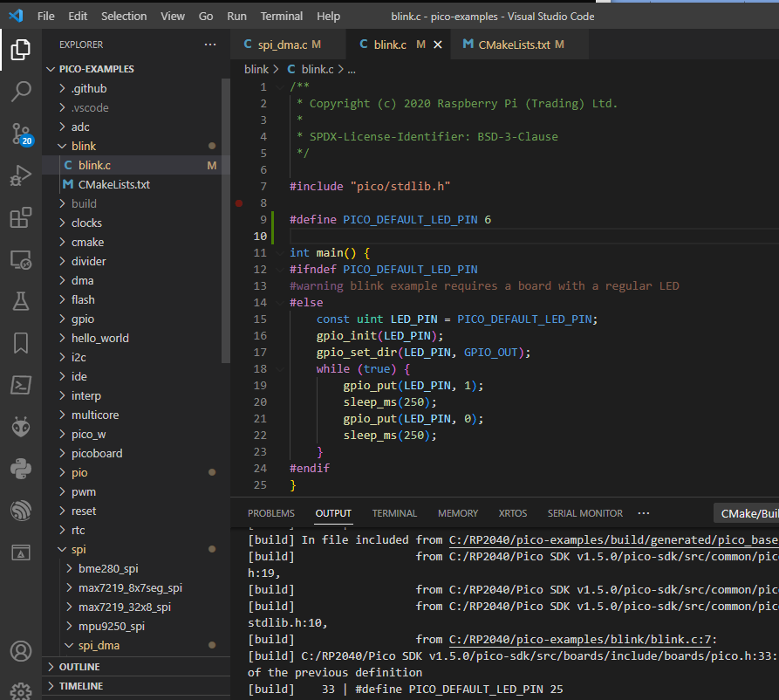Click the blink breadcrumb segment
Screen dimensions: 779x700
[256, 70]
